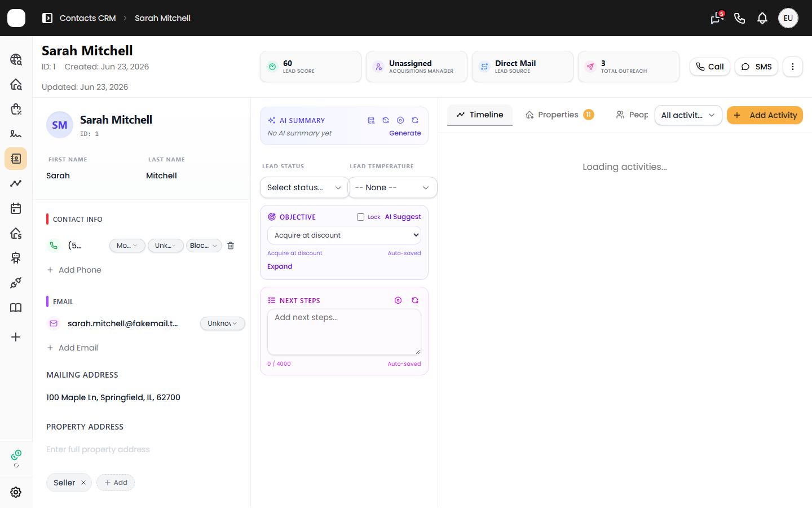The image size is (812, 508).
Task: Open the globe search icon in sidebar
Action: coord(16,59)
